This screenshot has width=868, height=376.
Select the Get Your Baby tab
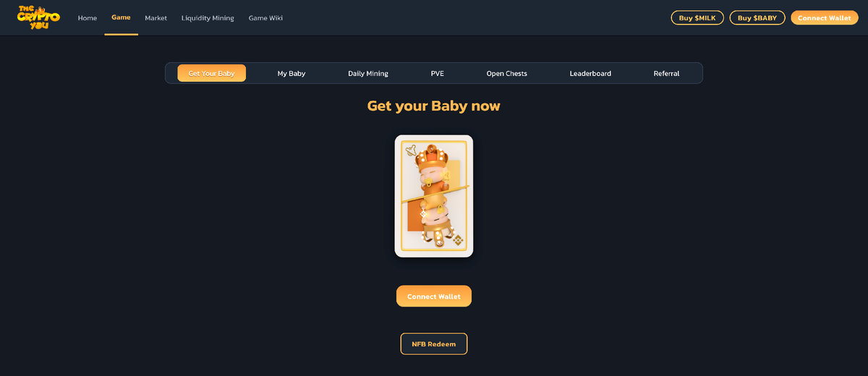point(211,73)
